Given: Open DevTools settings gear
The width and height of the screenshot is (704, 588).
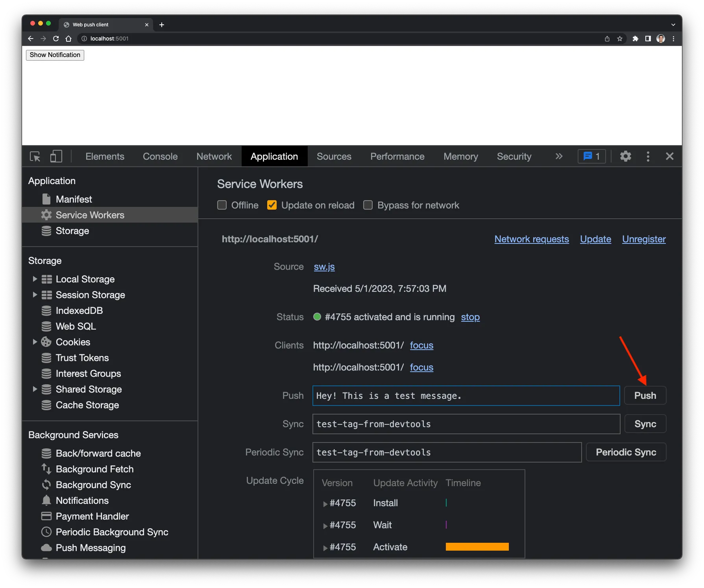Looking at the screenshot, I should (x=625, y=157).
